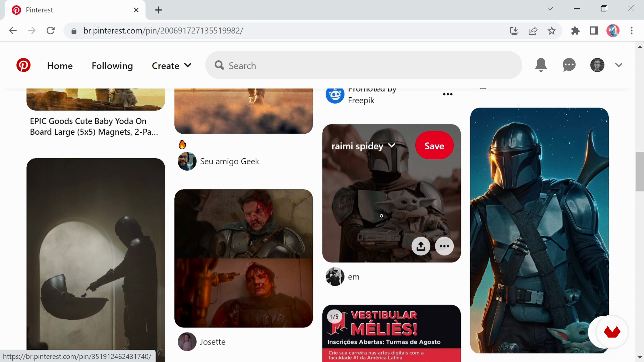
Task: Open the Chrome profile avatar
Action: coord(613,31)
